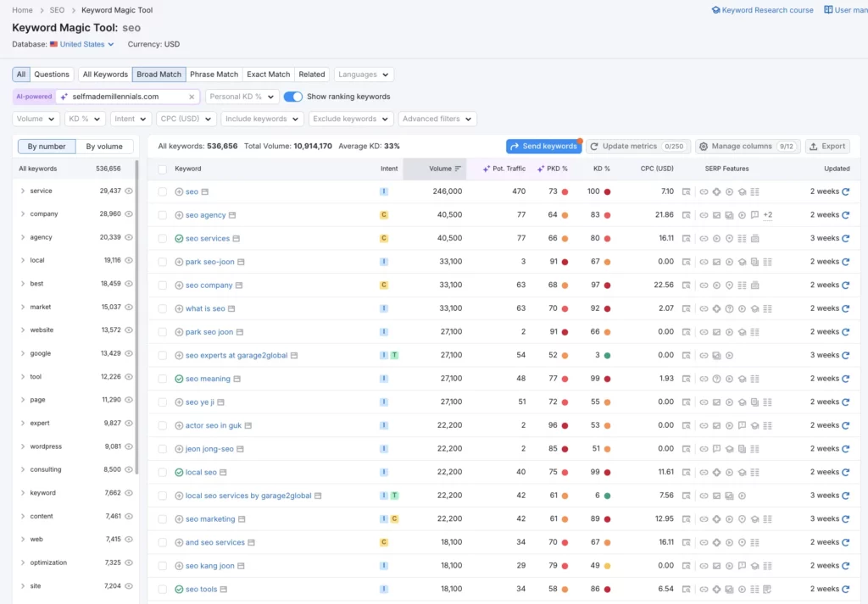Open the Languages dropdown
868x604 pixels.
(363, 74)
